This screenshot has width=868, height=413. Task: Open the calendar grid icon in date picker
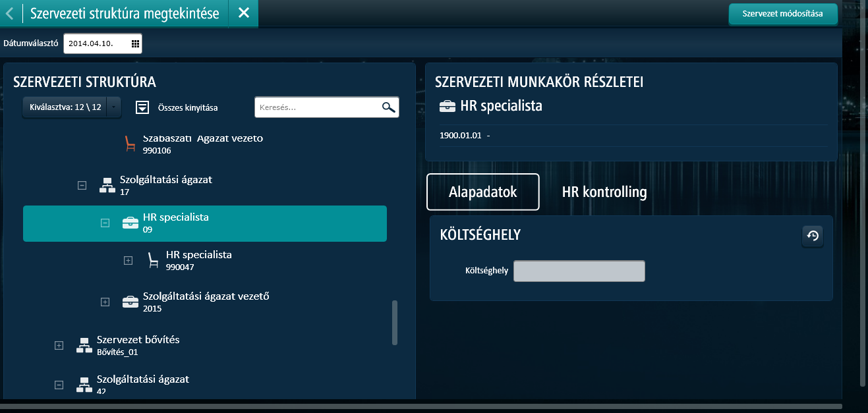[x=135, y=44]
